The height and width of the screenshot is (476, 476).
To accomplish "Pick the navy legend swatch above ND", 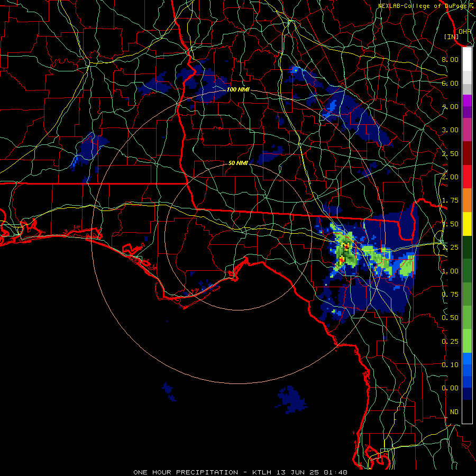I will [x=467, y=394].
